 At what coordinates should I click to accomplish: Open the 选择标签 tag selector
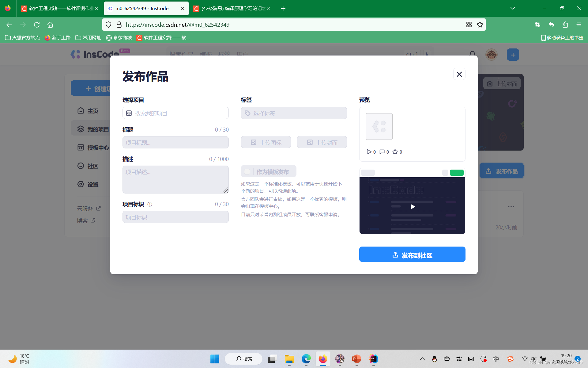point(294,113)
